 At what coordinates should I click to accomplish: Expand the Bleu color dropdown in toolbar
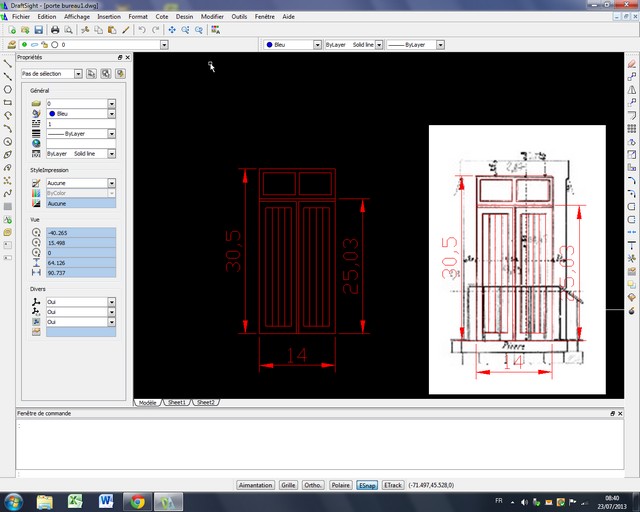[316, 45]
